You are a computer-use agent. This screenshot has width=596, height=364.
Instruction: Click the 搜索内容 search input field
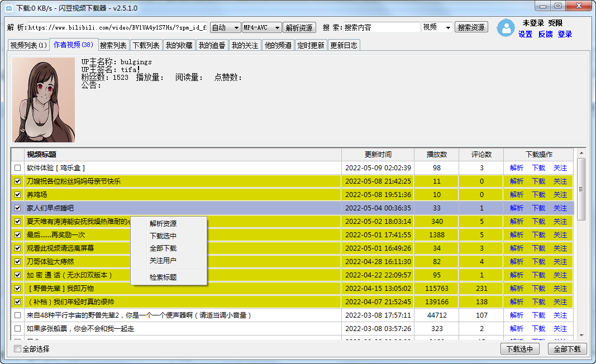point(381,27)
